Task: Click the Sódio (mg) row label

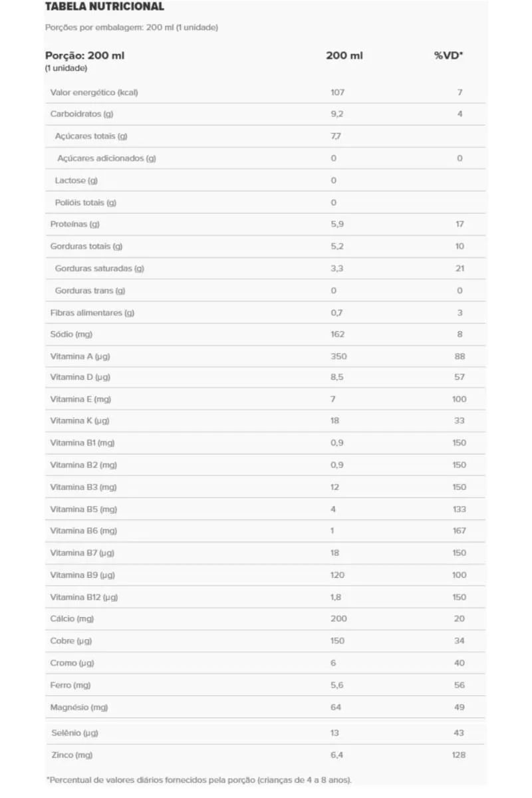Action: [x=70, y=334]
